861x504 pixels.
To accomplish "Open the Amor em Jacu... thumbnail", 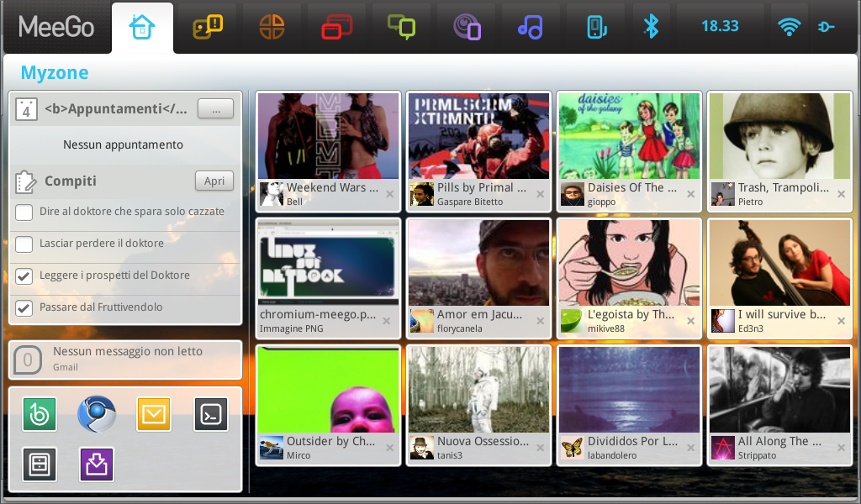I will coord(478,262).
